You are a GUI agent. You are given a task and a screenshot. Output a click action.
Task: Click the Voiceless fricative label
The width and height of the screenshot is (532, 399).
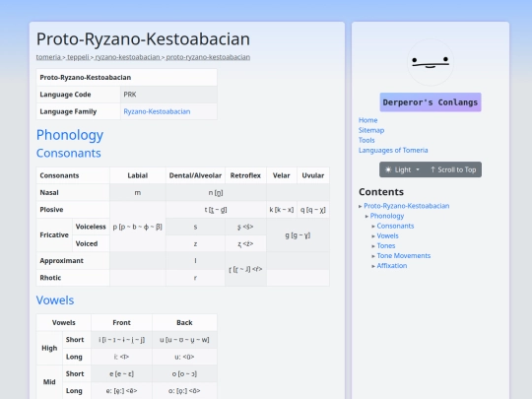click(x=91, y=227)
